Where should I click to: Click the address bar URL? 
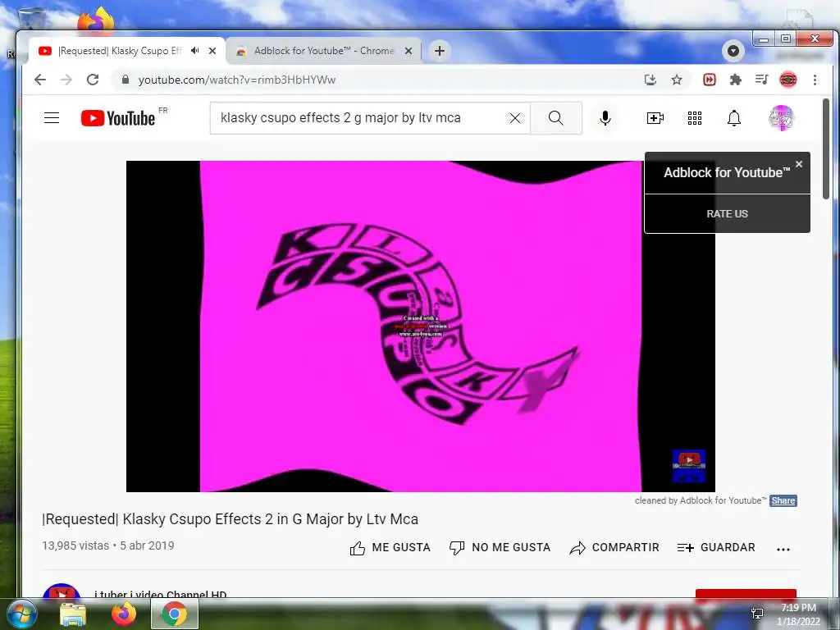pos(237,80)
